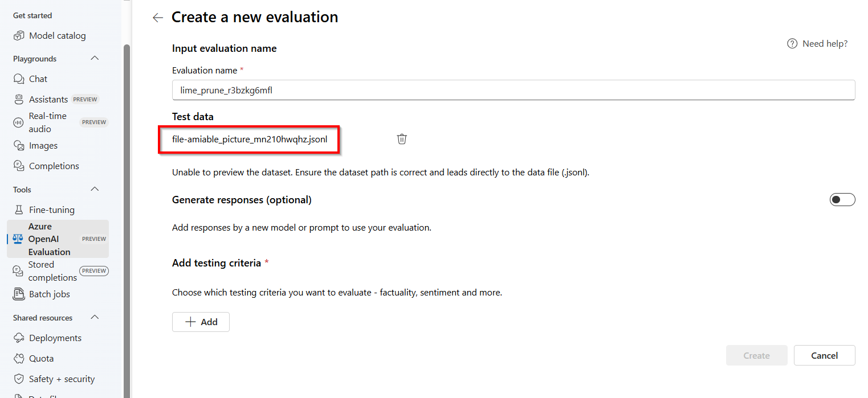Click the Need help question mark icon
Viewport: 868px width, 398px height.
(792, 44)
